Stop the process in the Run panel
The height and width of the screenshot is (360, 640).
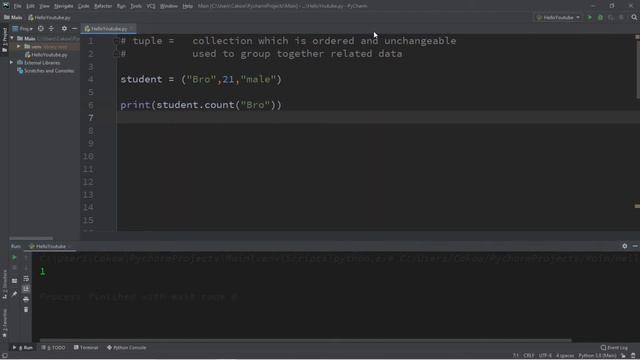(14, 268)
